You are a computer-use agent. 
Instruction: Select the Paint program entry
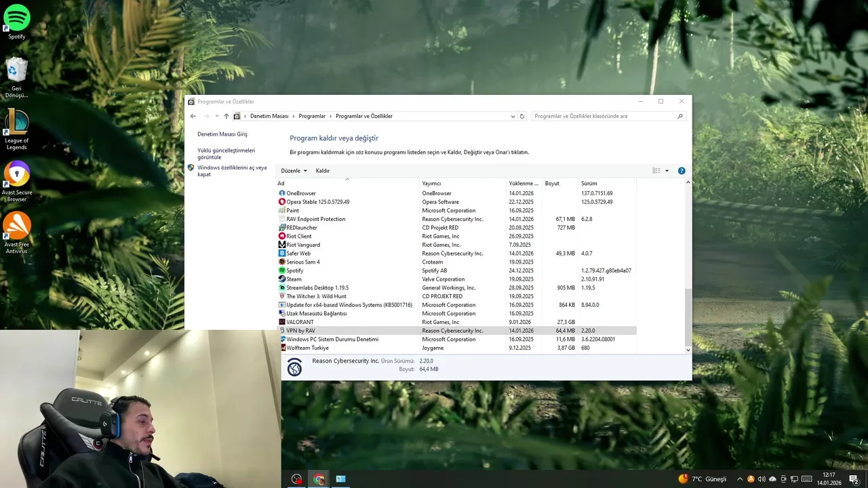(x=292, y=211)
